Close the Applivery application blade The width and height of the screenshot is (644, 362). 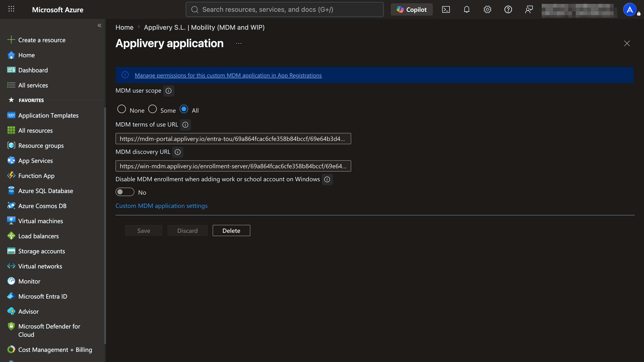click(627, 43)
